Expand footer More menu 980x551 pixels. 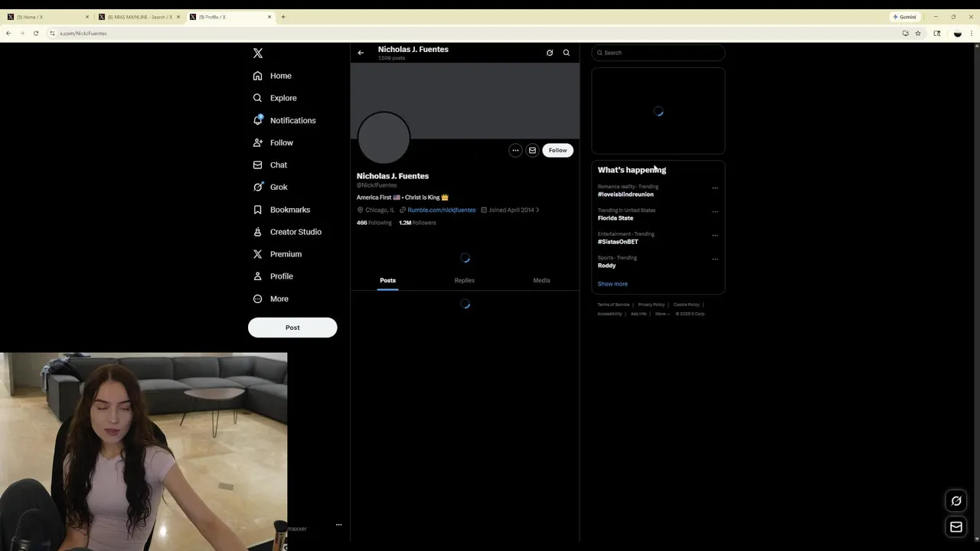point(662,314)
